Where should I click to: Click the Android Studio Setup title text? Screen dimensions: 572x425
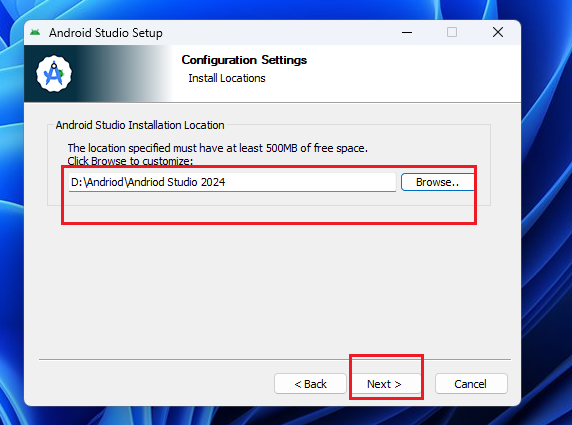pos(106,33)
